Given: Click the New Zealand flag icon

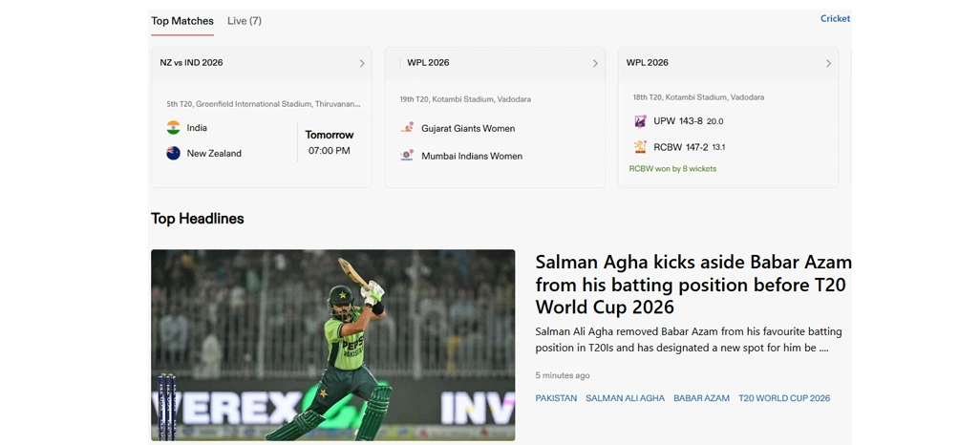Looking at the screenshot, I should 173,153.
